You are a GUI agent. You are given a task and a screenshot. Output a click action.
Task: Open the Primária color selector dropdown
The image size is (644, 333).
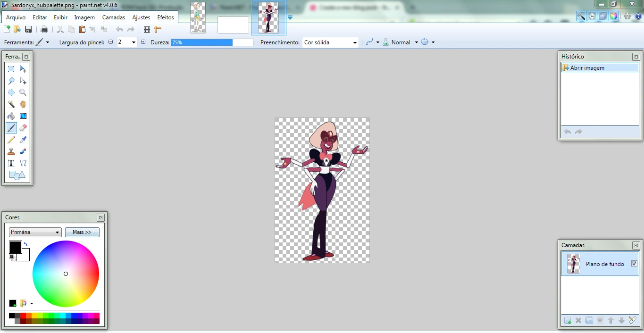[35, 232]
